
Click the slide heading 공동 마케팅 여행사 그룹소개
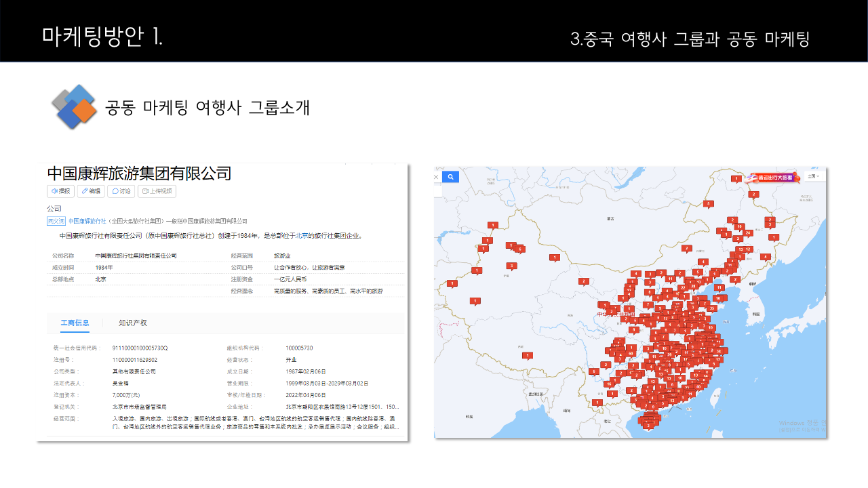[208, 107]
